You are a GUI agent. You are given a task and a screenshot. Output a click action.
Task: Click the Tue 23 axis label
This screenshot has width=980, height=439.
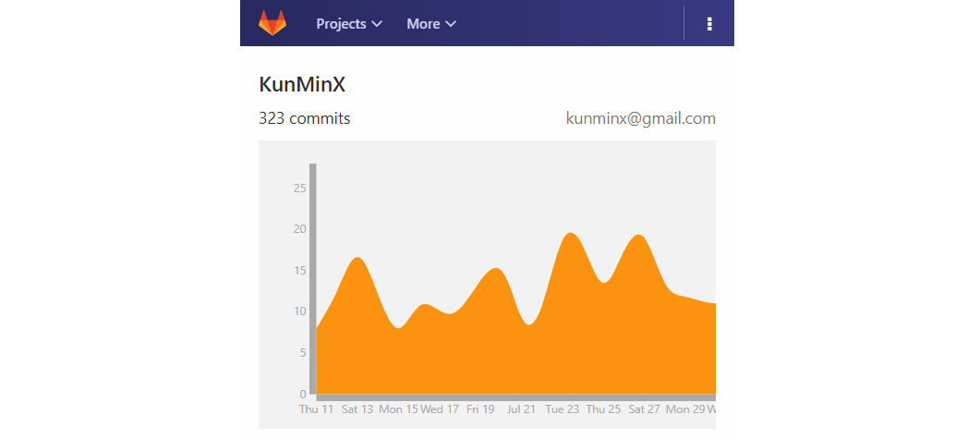[x=563, y=409]
